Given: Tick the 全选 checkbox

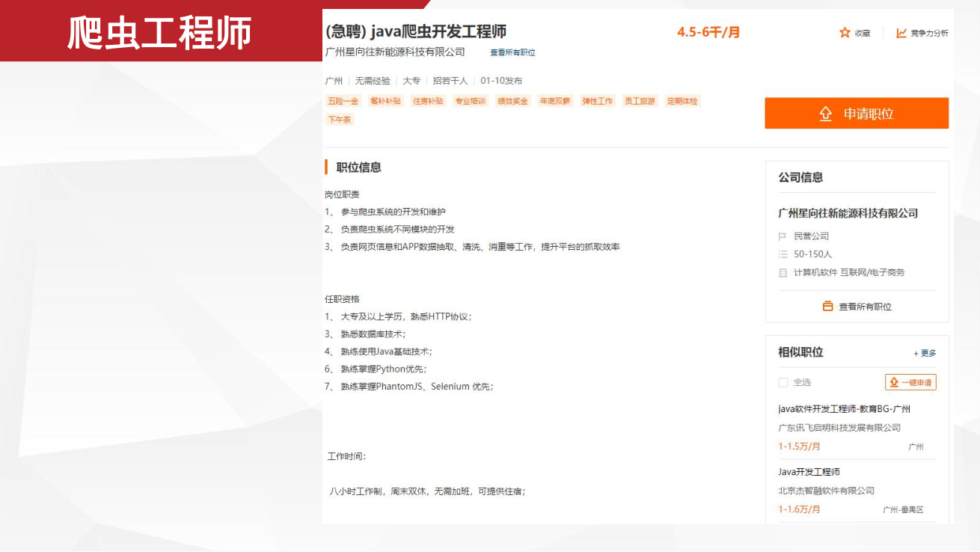Looking at the screenshot, I should tap(783, 382).
